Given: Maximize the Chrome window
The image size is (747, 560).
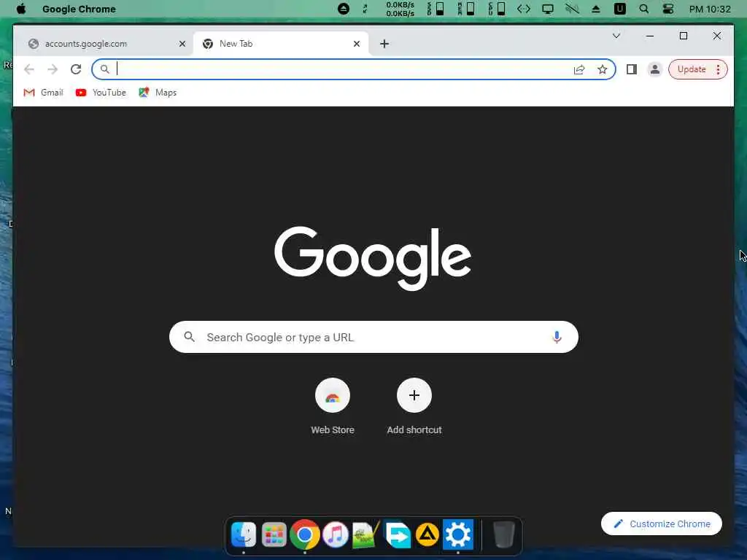Looking at the screenshot, I should [683, 36].
